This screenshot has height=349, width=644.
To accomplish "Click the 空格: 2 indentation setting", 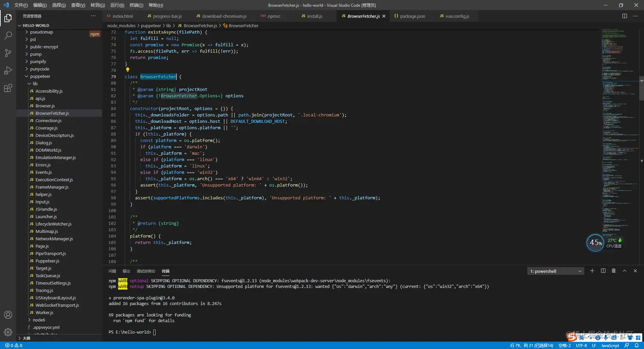I will coord(564,346).
